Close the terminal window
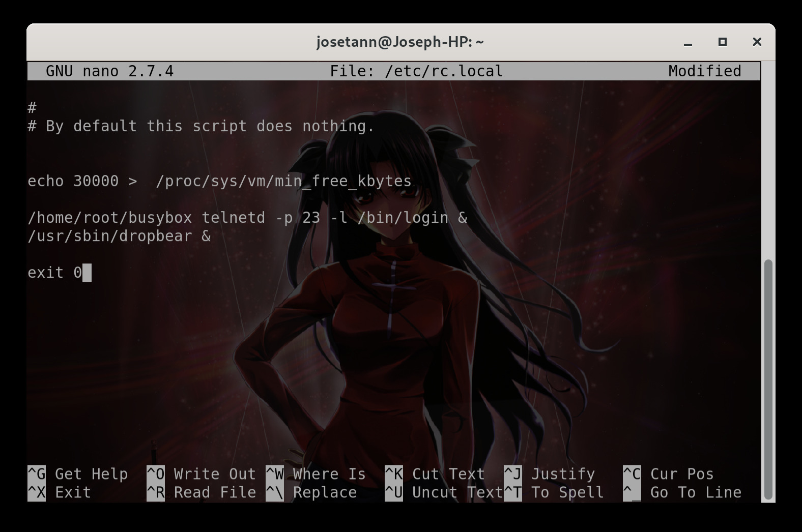This screenshot has height=532, width=802. pos(757,42)
